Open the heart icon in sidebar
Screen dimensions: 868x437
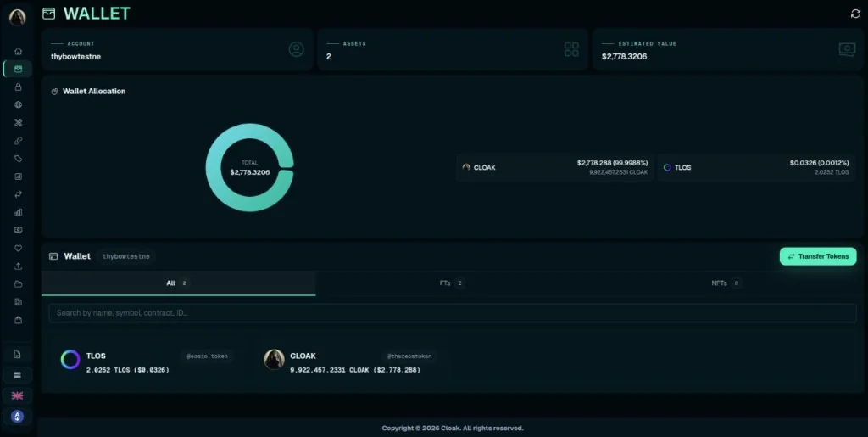pos(19,248)
